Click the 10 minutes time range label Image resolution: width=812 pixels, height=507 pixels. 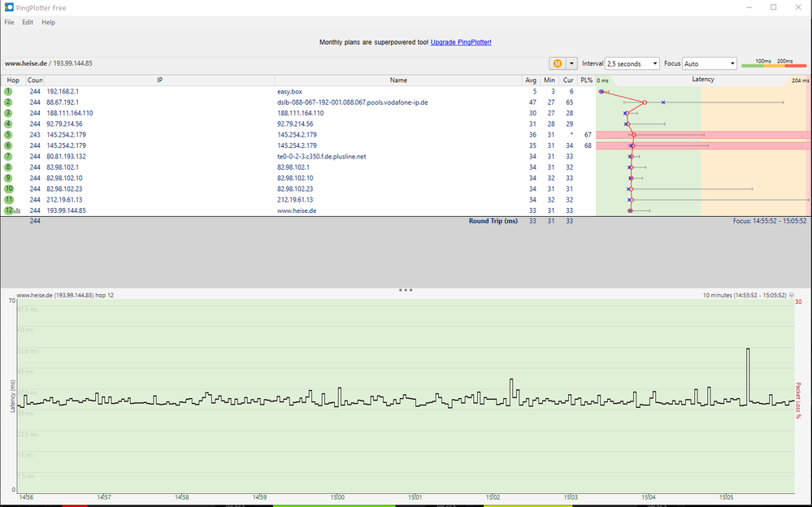(745, 295)
